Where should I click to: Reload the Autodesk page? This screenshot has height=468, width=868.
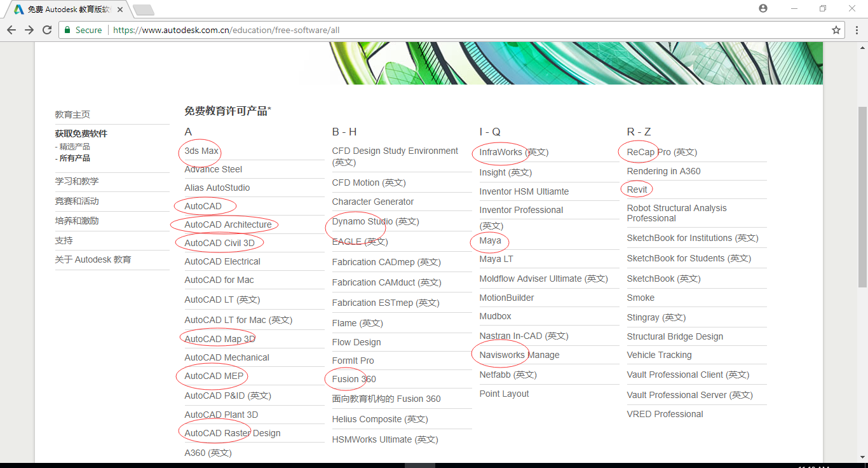(x=47, y=30)
